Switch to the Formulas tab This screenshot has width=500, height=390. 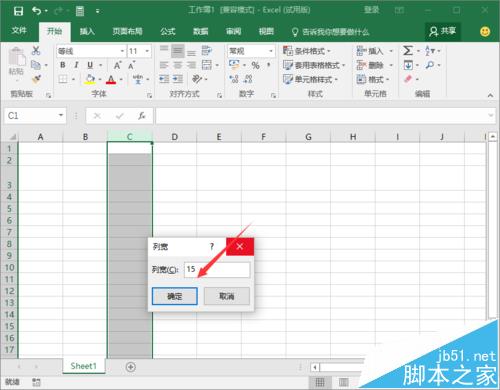pyautogui.click(x=168, y=31)
